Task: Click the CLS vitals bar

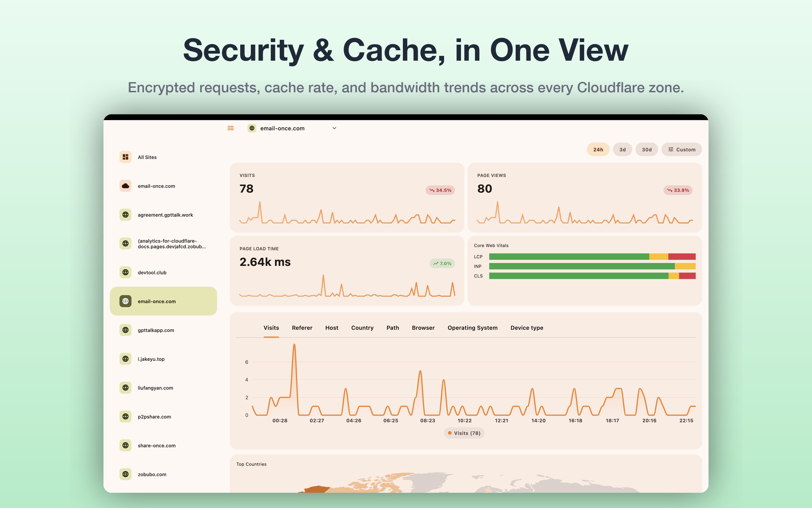Action: pyautogui.click(x=592, y=276)
